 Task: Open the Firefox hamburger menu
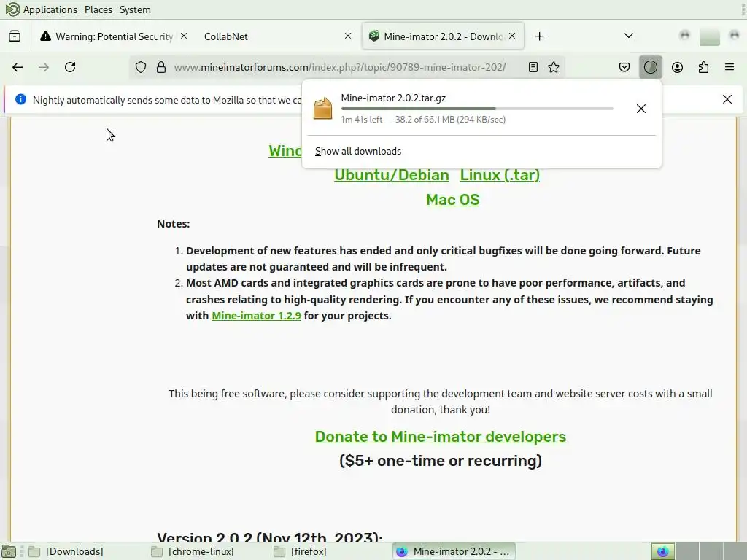click(729, 67)
